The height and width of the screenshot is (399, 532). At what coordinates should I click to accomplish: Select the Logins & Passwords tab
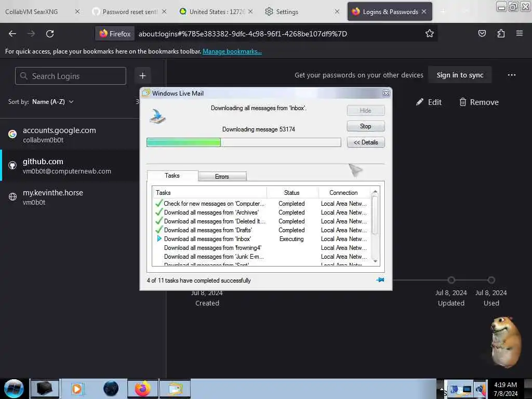[x=390, y=11]
